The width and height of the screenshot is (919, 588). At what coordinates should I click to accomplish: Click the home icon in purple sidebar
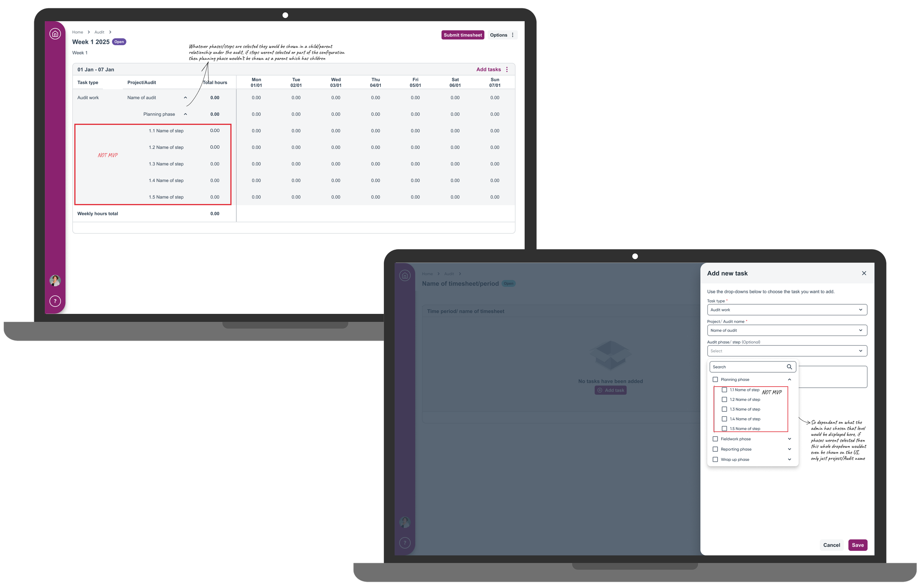pos(55,34)
